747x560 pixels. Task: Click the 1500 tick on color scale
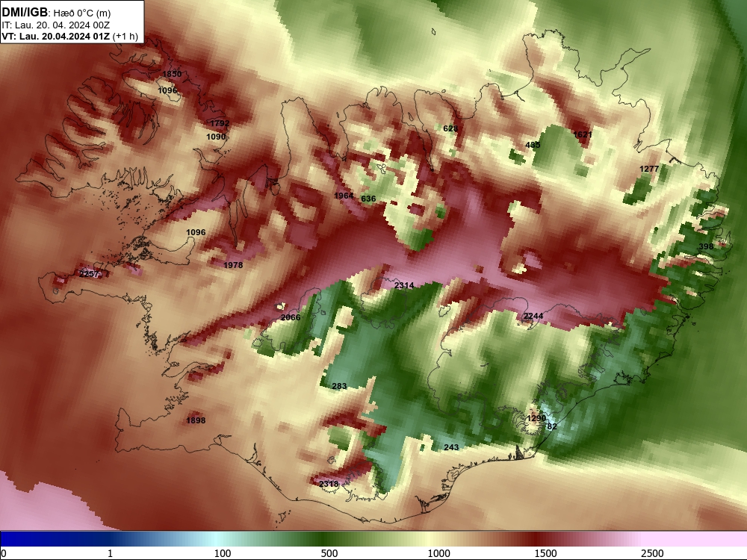(545, 553)
